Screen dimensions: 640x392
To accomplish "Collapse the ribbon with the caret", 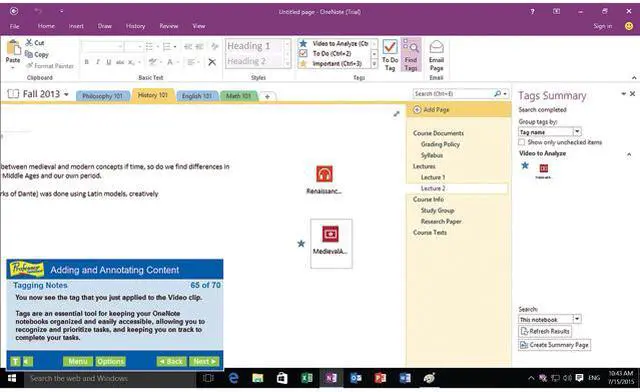I will click(x=634, y=78).
